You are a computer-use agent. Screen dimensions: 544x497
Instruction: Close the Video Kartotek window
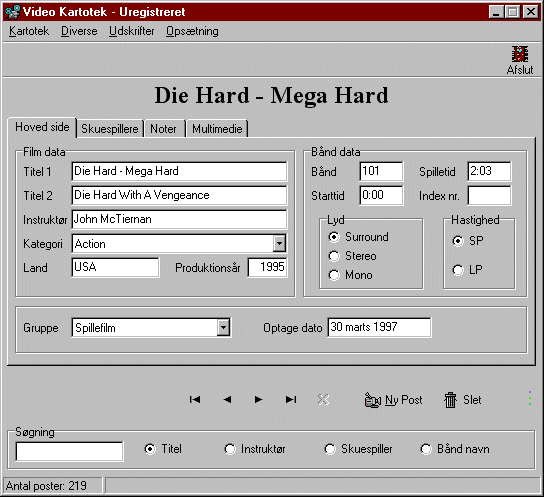pos(531,12)
